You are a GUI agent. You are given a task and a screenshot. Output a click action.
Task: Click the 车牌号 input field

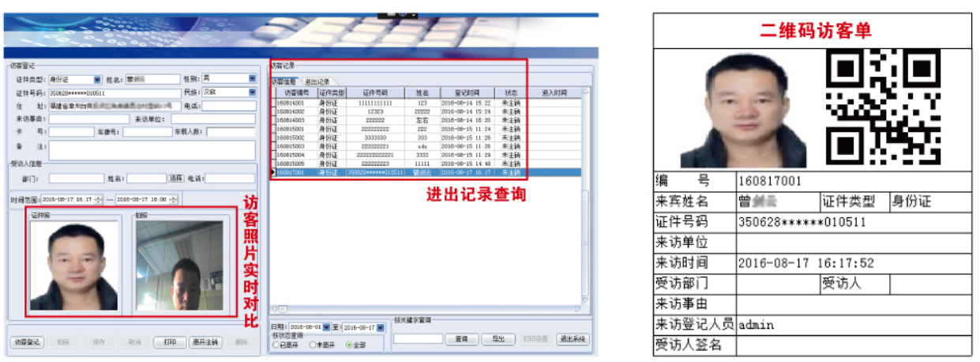(147, 132)
